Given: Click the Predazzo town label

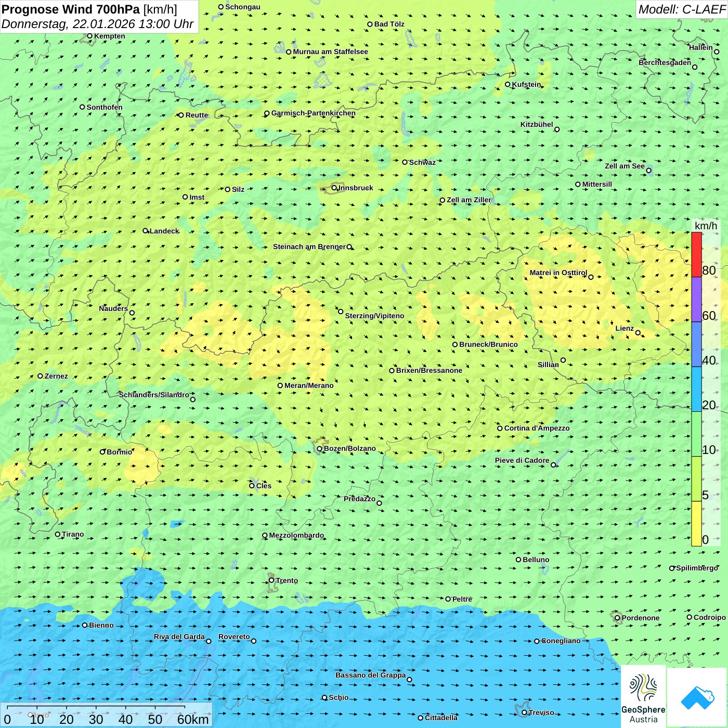Looking at the screenshot, I should [359, 499].
